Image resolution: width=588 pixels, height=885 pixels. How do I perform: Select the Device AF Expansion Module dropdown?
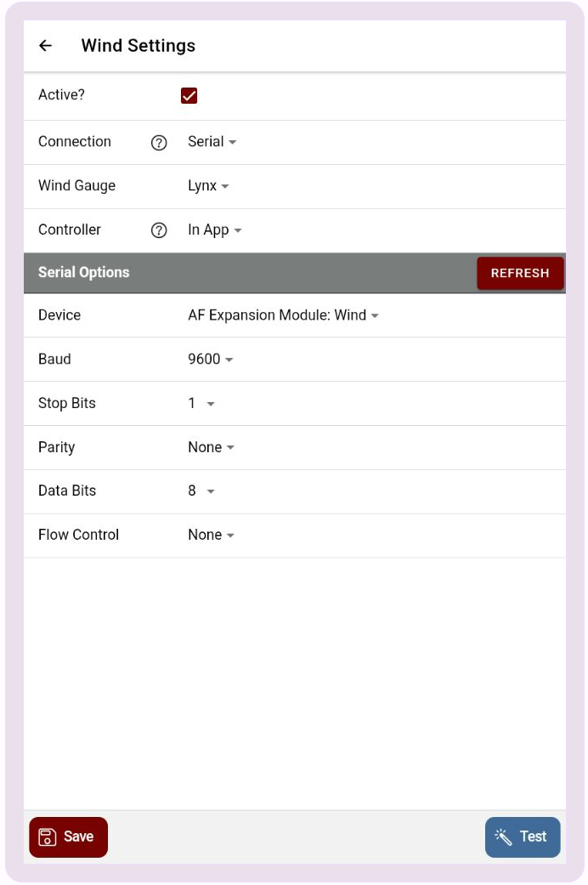pyautogui.click(x=282, y=315)
